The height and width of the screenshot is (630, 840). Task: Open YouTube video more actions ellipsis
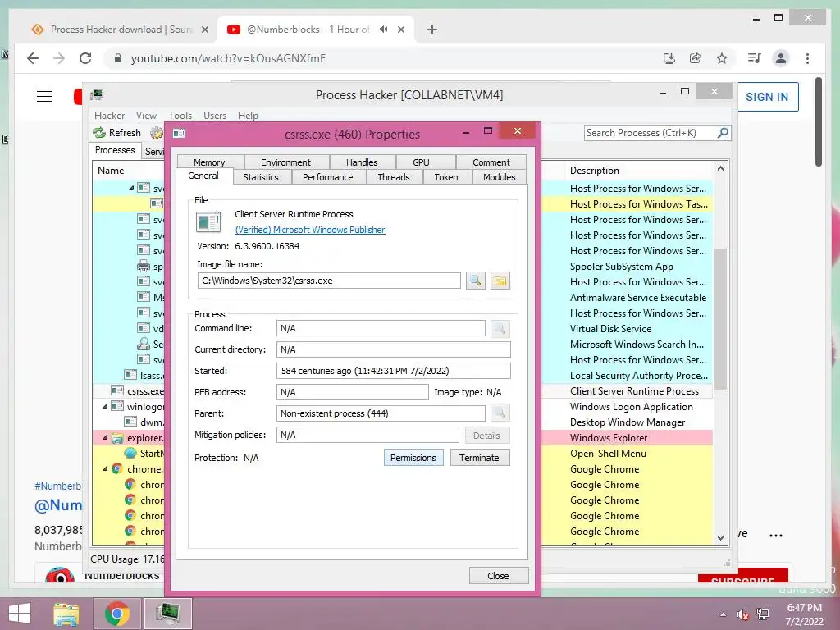(x=776, y=535)
